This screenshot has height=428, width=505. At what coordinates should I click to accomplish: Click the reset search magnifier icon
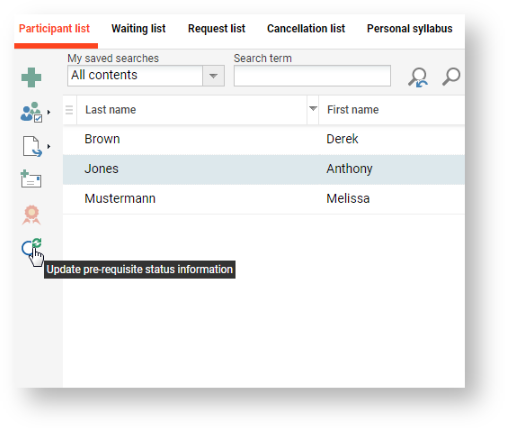click(x=418, y=77)
